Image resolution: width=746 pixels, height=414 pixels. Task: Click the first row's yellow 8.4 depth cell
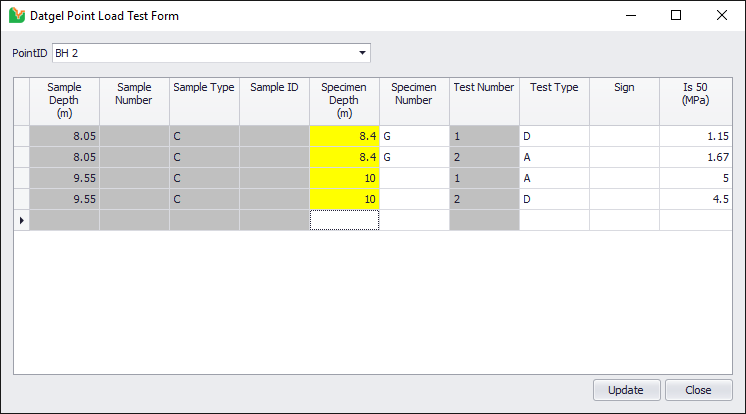(344, 136)
